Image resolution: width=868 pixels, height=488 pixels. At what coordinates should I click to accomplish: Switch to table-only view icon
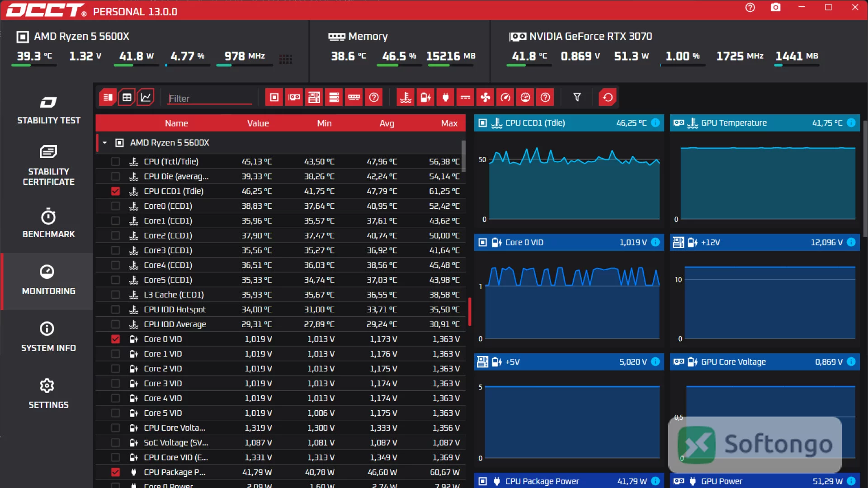point(127,97)
